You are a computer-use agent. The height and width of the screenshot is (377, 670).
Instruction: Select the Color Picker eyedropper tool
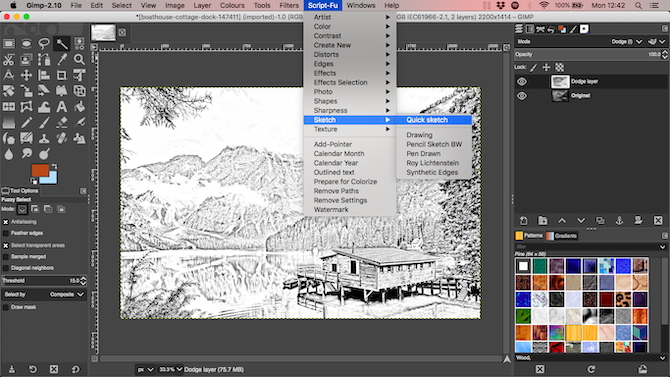point(62,59)
